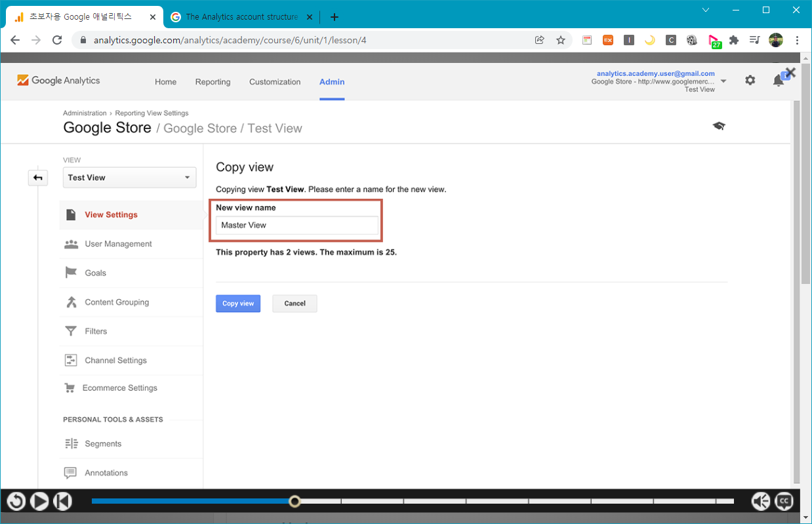Click the extension icon with 27 badge

714,41
